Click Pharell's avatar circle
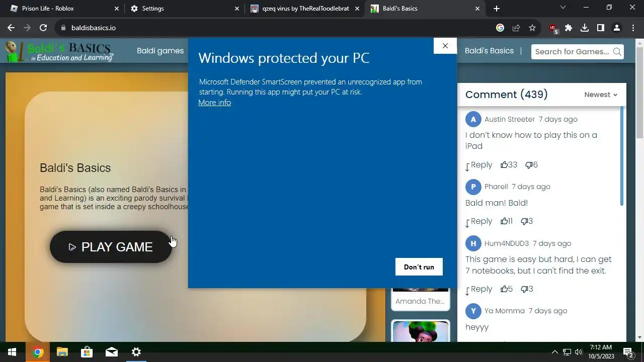Image resolution: width=644 pixels, height=362 pixels. tap(473, 187)
